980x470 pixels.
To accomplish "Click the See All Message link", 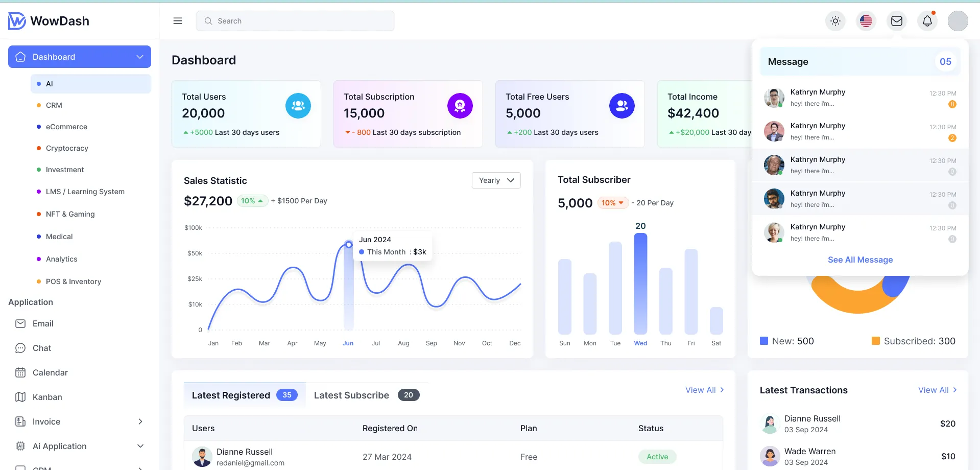I will pyautogui.click(x=860, y=260).
